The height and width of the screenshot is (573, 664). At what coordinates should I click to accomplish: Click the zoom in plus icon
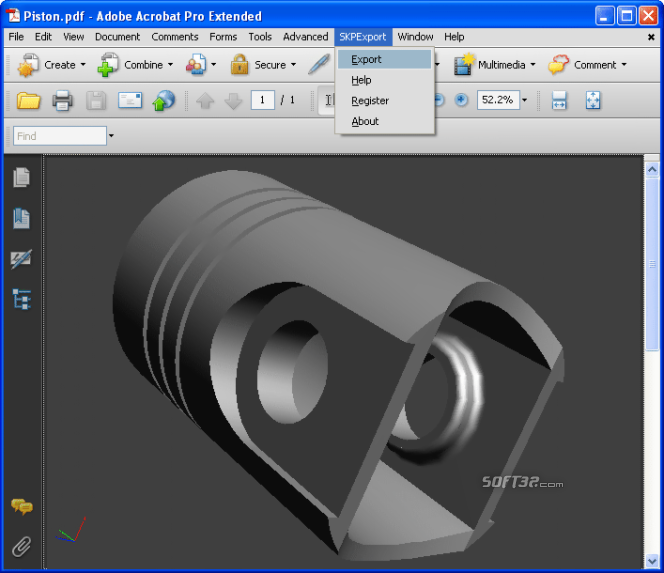(x=461, y=100)
